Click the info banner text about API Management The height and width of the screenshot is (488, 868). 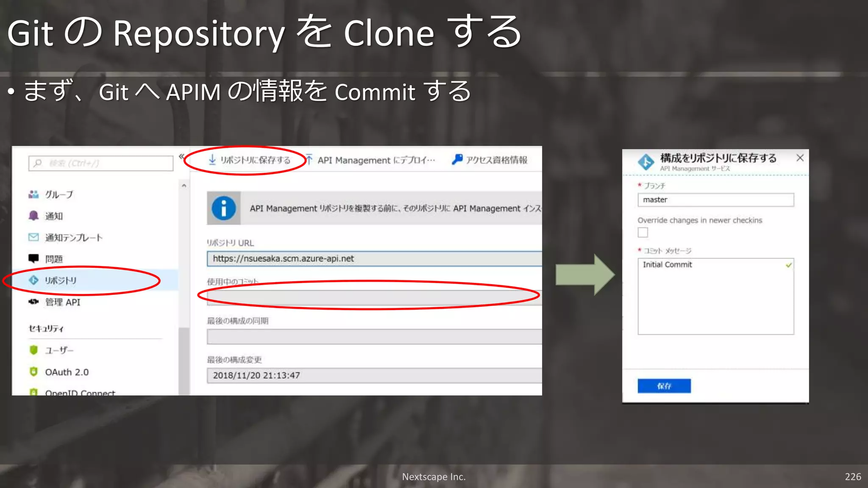[395, 208]
